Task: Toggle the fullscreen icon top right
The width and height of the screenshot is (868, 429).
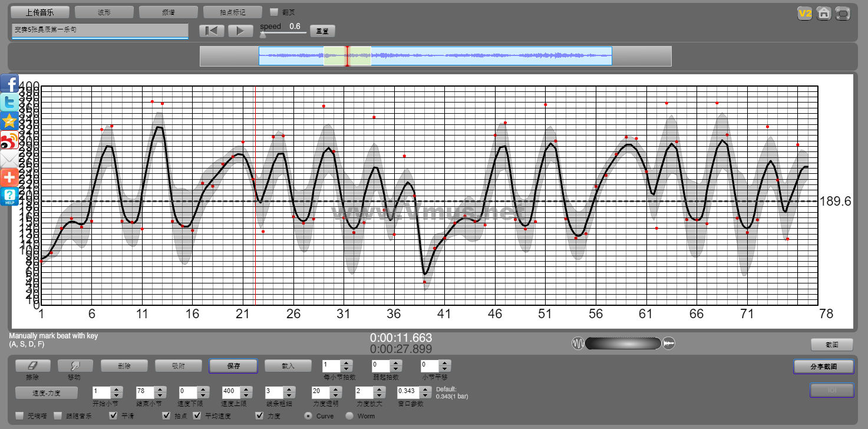Action: 843,13
